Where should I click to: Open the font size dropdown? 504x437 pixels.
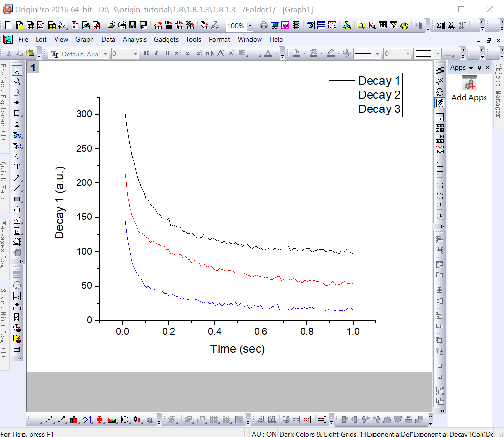(x=136, y=54)
